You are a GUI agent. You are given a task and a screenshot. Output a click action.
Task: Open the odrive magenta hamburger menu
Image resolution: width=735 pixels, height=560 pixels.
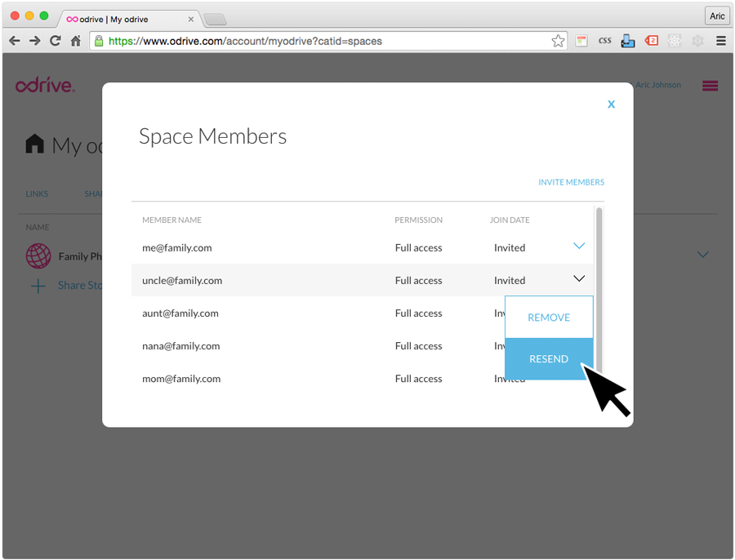[710, 86]
